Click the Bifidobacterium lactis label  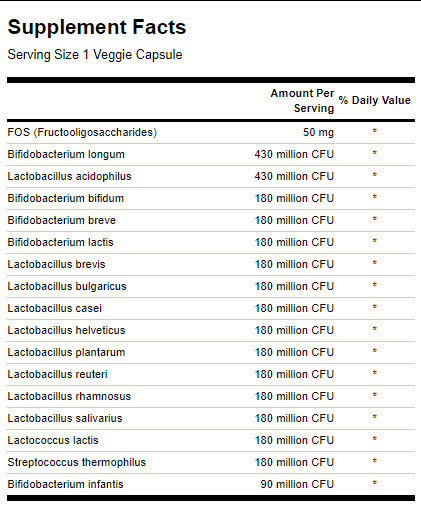tap(60, 242)
